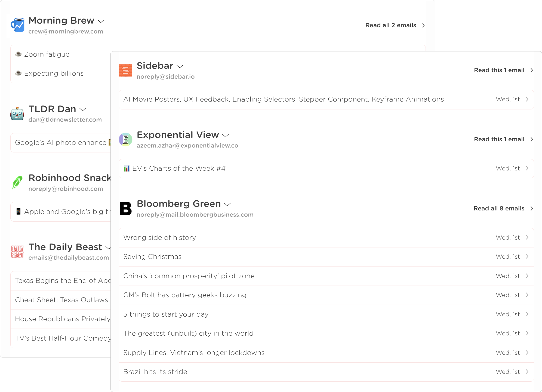Viewport: 542px width, 392px height.
Task: Click the Exponential View round logo
Action: 125,139
